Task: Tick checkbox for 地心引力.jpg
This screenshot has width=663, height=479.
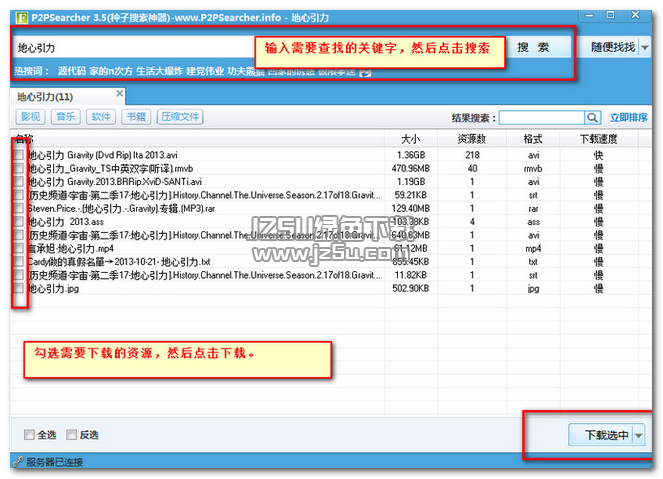Action: pyautogui.click(x=18, y=288)
